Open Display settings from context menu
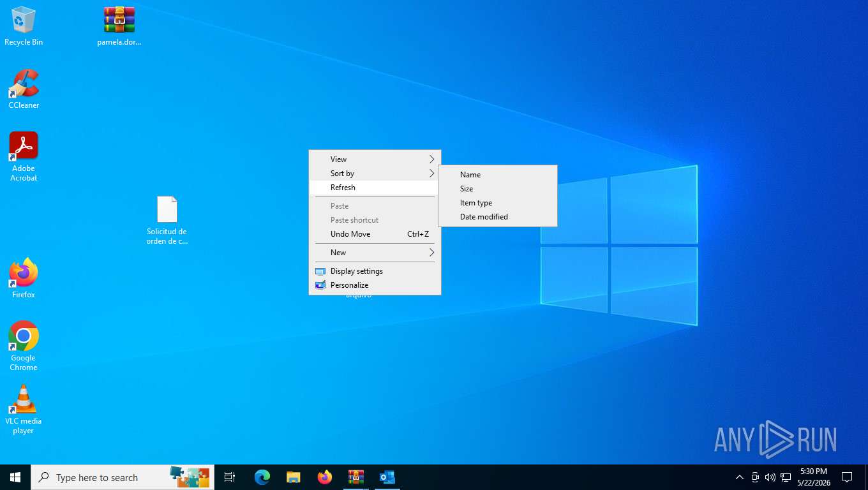Image resolution: width=868 pixels, height=490 pixels. point(375,271)
